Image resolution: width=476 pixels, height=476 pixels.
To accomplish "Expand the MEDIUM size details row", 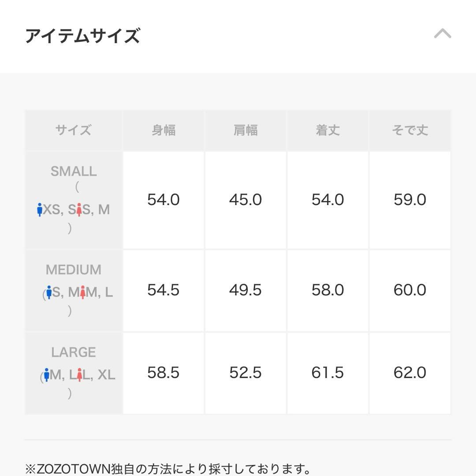I will point(73,290).
